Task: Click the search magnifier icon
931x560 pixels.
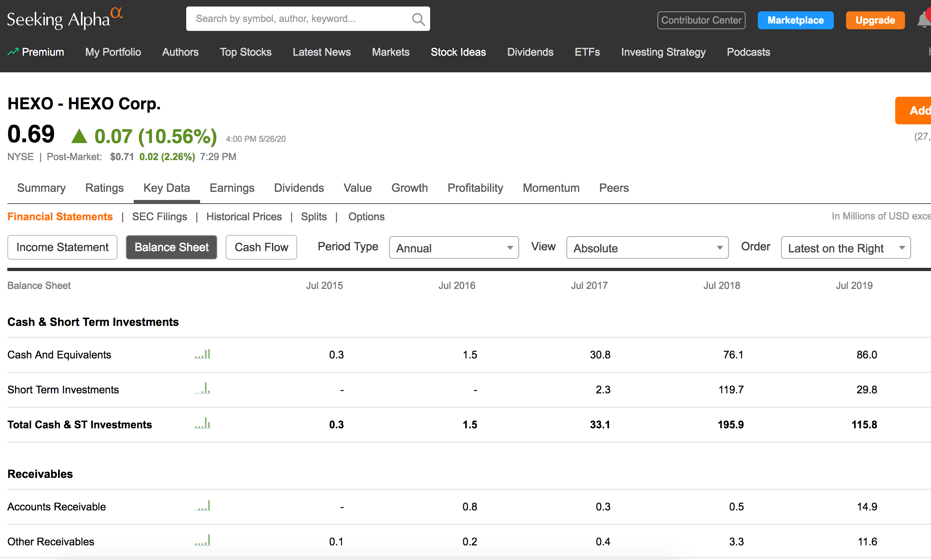Action: (x=418, y=19)
